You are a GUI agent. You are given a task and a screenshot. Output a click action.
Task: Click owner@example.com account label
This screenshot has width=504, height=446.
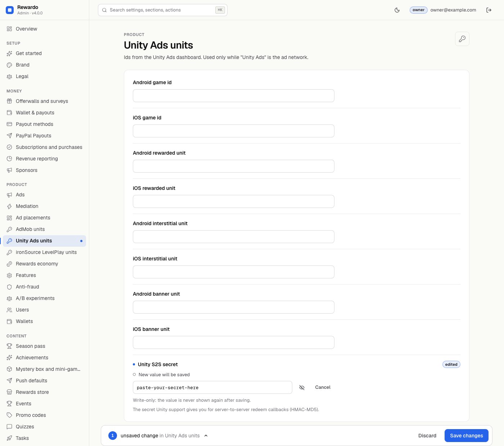coord(453,10)
